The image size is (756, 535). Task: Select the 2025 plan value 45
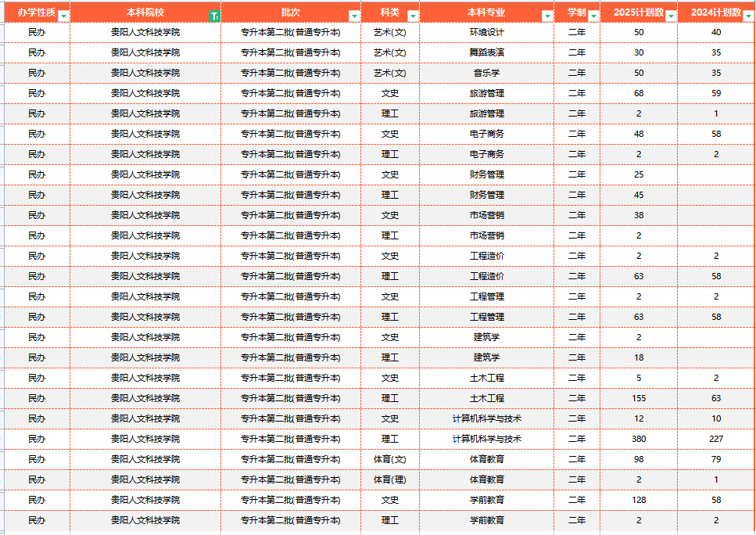click(x=639, y=195)
